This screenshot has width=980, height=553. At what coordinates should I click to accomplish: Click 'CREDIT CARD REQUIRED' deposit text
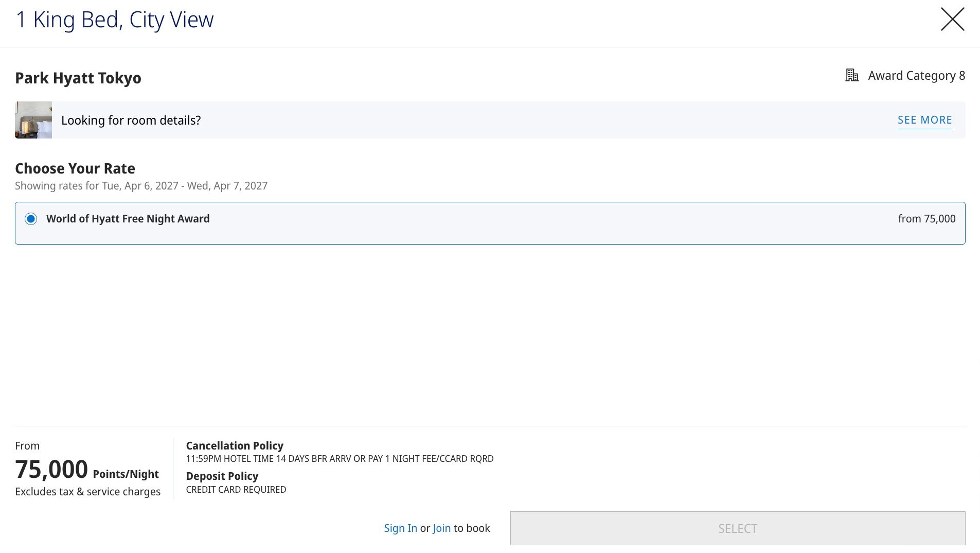pos(236,490)
